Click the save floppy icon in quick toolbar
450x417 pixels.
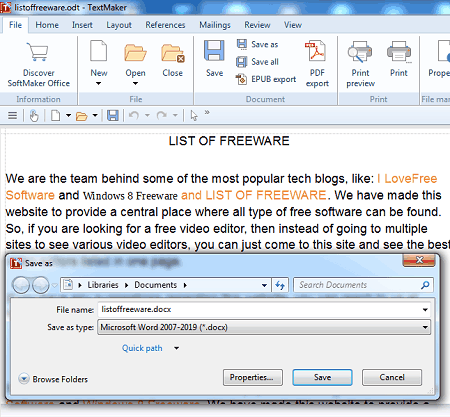113,116
